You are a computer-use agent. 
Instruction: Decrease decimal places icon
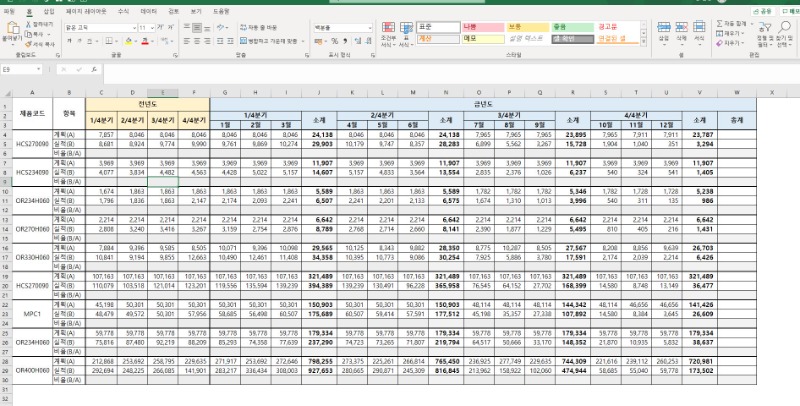click(368, 41)
